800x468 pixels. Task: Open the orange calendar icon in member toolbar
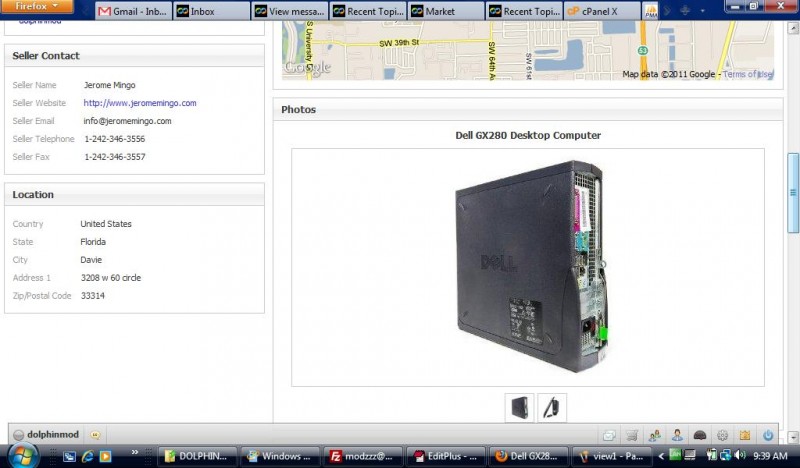coord(745,435)
